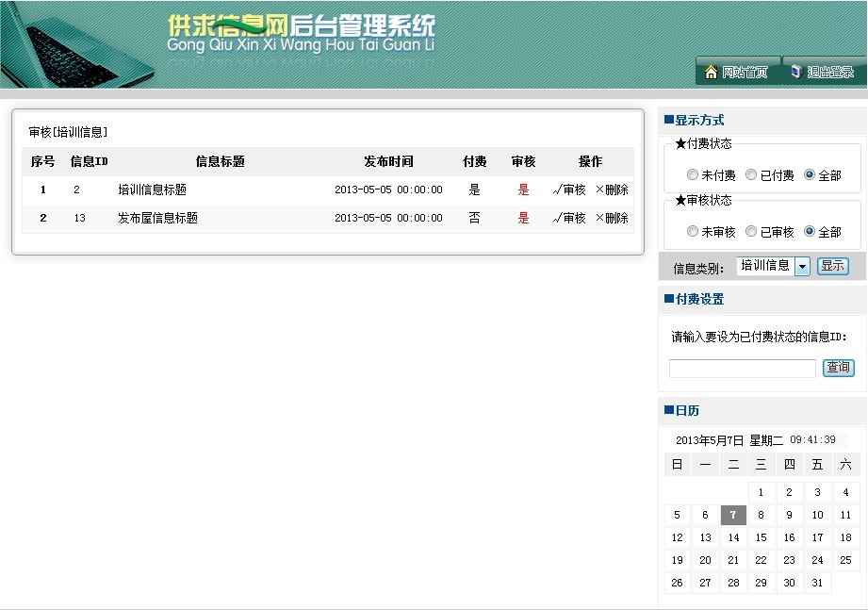Image resolution: width=868 pixels, height=610 pixels.
Task: Delete the 培训信息标题 row
Action: click(612, 190)
